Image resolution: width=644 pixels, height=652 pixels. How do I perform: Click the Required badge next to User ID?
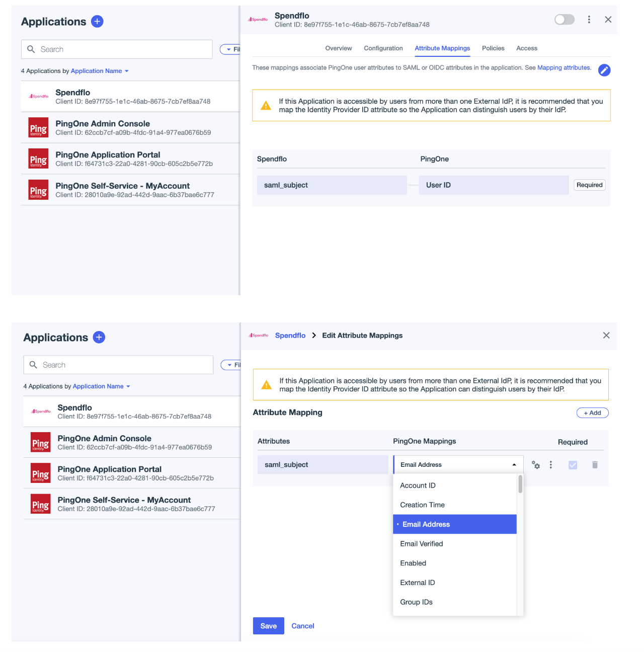click(590, 185)
